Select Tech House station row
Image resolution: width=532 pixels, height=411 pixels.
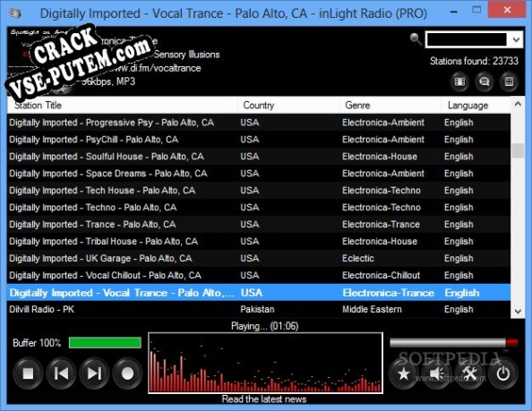click(x=259, y=190)
